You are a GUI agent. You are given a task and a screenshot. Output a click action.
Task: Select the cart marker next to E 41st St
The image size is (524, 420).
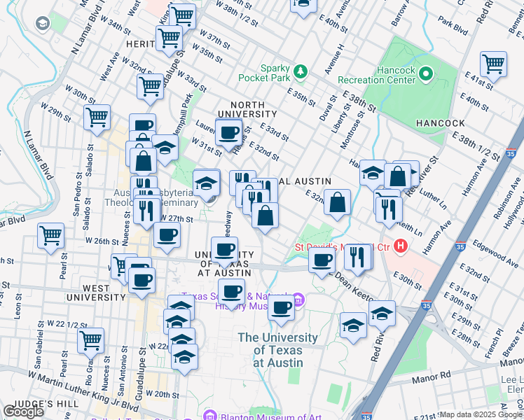pos(494,64)
